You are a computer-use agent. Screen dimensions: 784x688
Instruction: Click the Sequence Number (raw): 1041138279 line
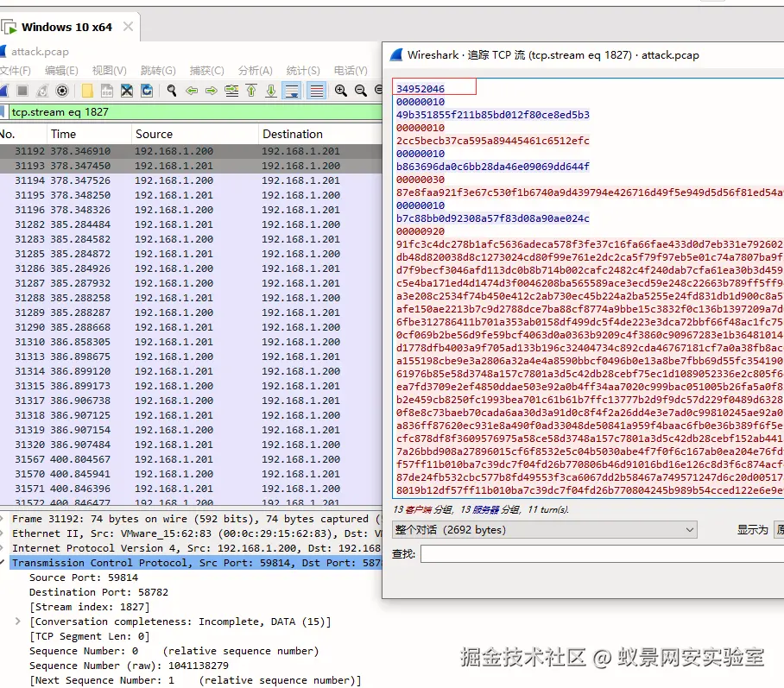[x=129, y=666]
